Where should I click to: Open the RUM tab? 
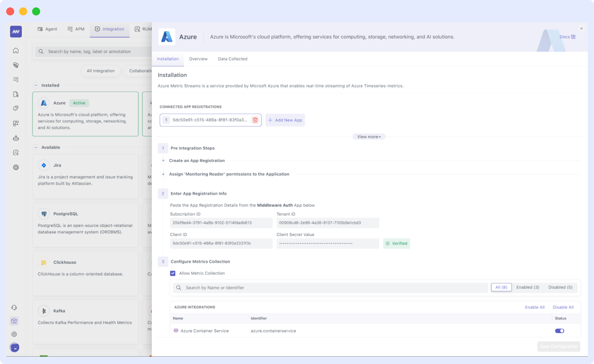145,29
